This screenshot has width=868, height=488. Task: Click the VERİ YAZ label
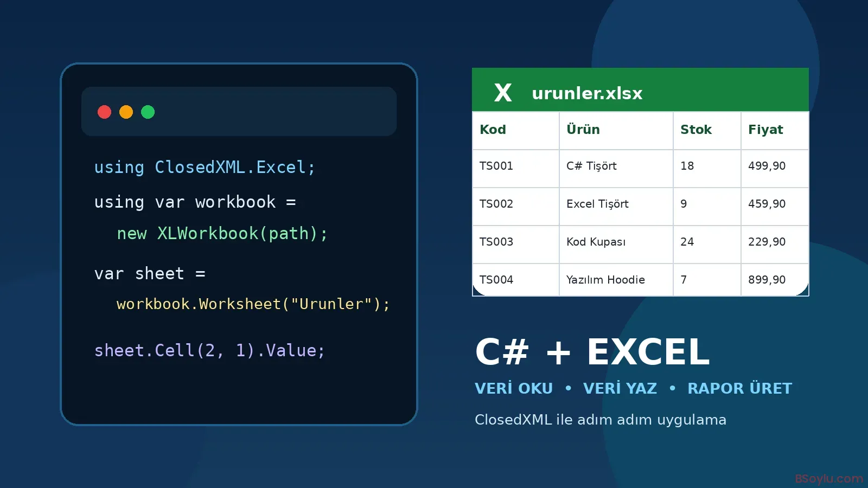point(620,388)
